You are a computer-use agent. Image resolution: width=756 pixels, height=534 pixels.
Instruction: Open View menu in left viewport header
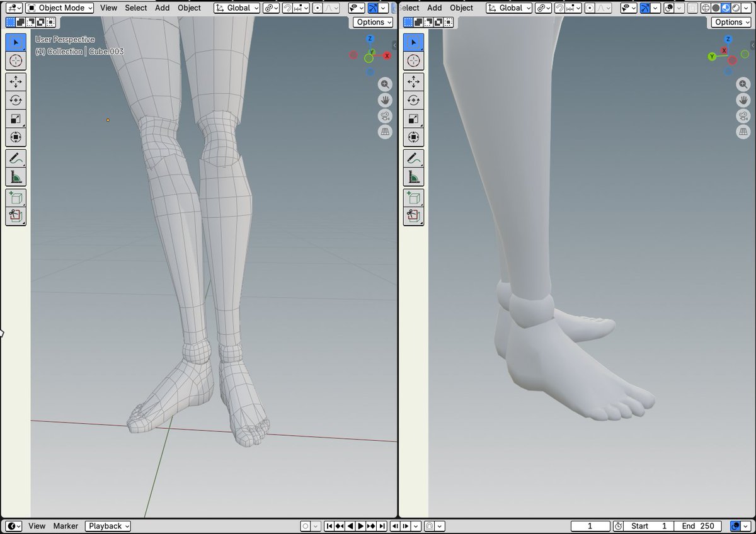(108, 8)
